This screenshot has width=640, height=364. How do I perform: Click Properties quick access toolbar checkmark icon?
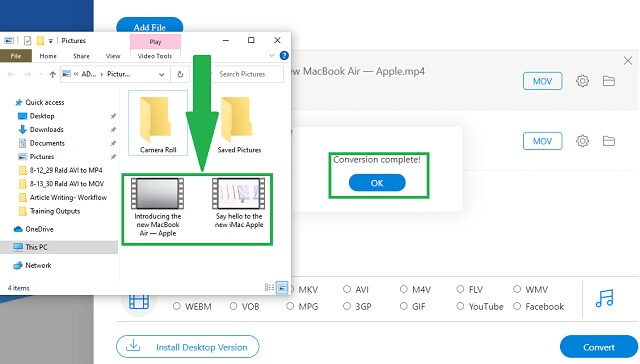click(x=27, y=40)
